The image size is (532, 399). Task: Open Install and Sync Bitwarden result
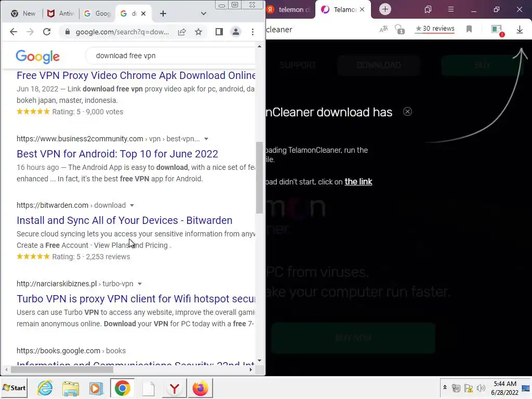point(125,220)
